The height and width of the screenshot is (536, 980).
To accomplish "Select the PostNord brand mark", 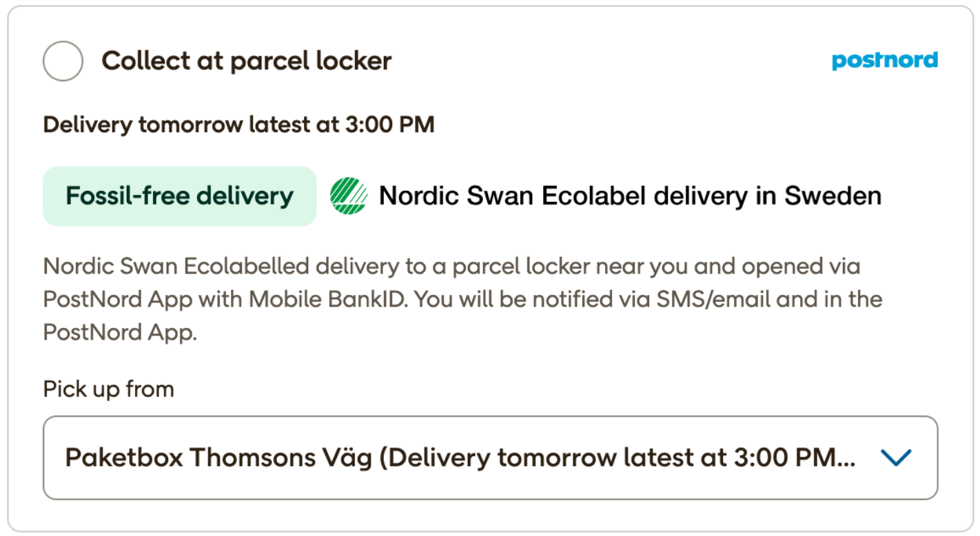I will coord(884,61).
